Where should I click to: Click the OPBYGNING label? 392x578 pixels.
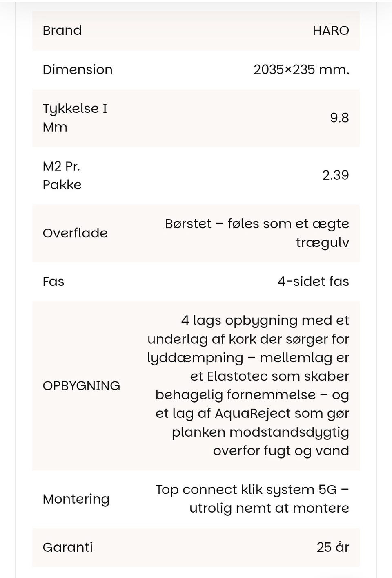[x=81, y=386]
